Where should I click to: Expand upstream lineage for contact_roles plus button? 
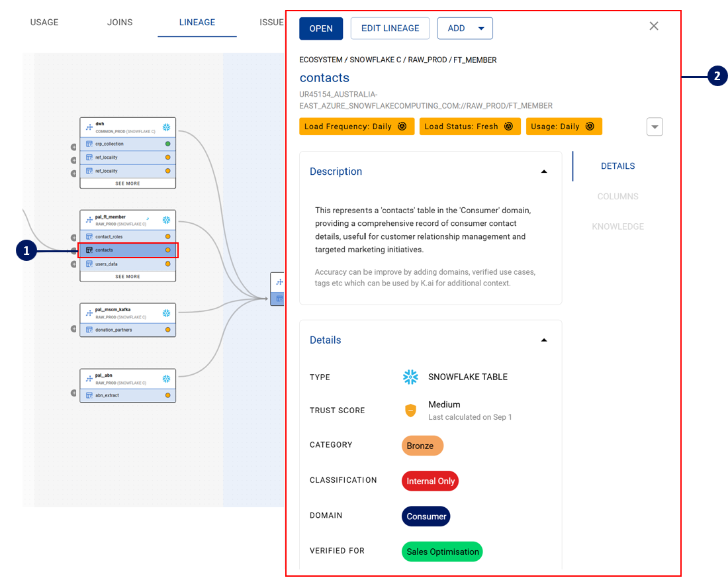74,237
